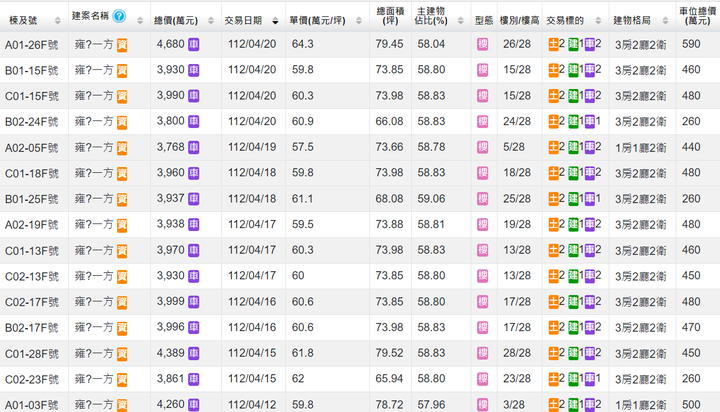Click the area value 79.45
Viewport: 720px width, 412px height.
[389, 44]
